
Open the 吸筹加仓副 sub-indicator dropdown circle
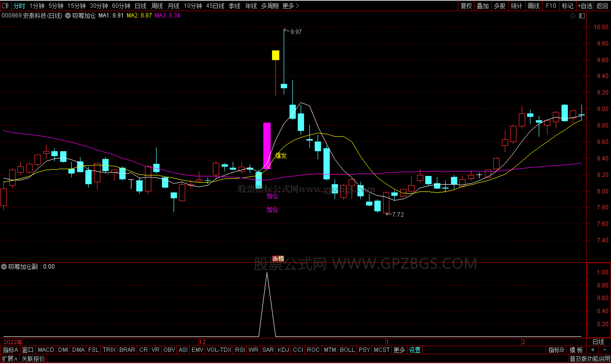tap(4, 267)
